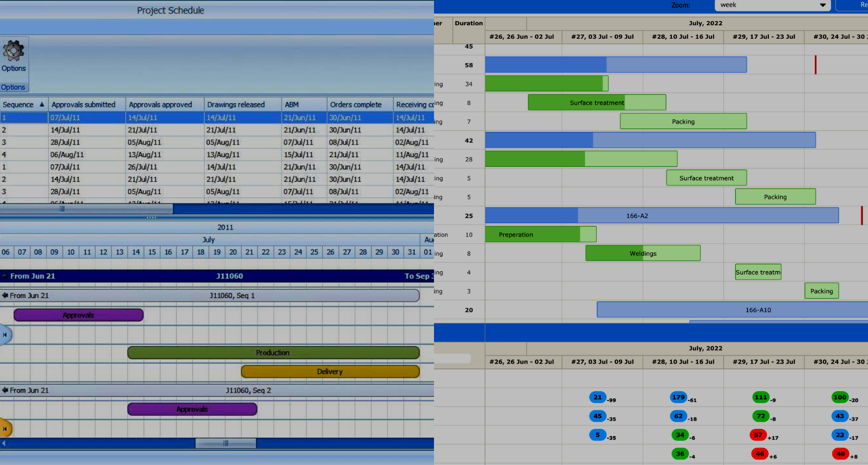The width and height of the screenshot is (868, 465).
Task: Click the back arrow in J11060, Seq 2 header
Action: coord(5,391)
